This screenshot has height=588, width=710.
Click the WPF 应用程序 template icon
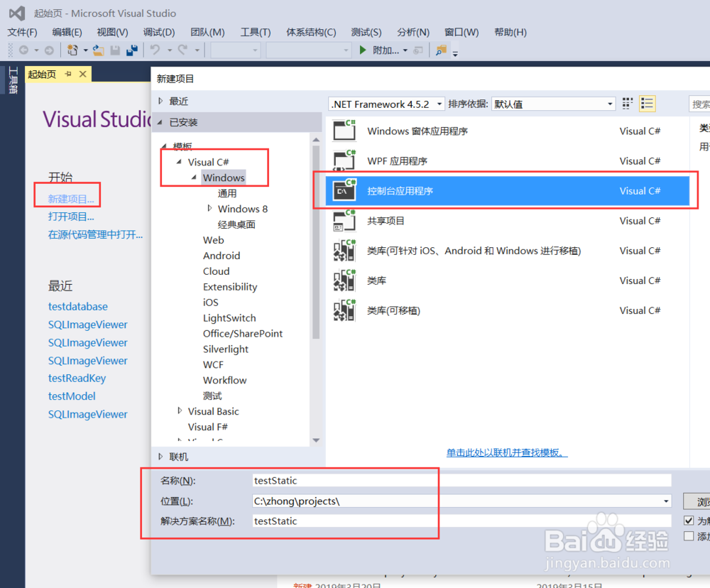[x=344, y=160]
